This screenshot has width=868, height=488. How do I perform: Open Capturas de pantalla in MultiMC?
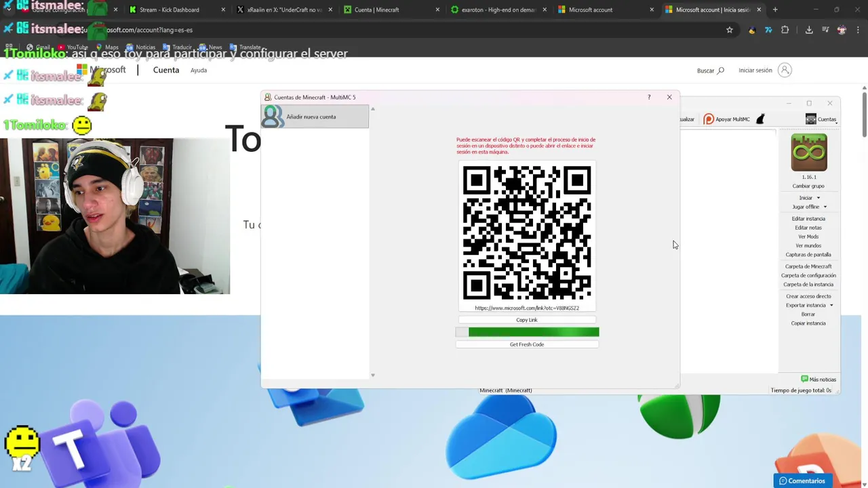(808, 255)
